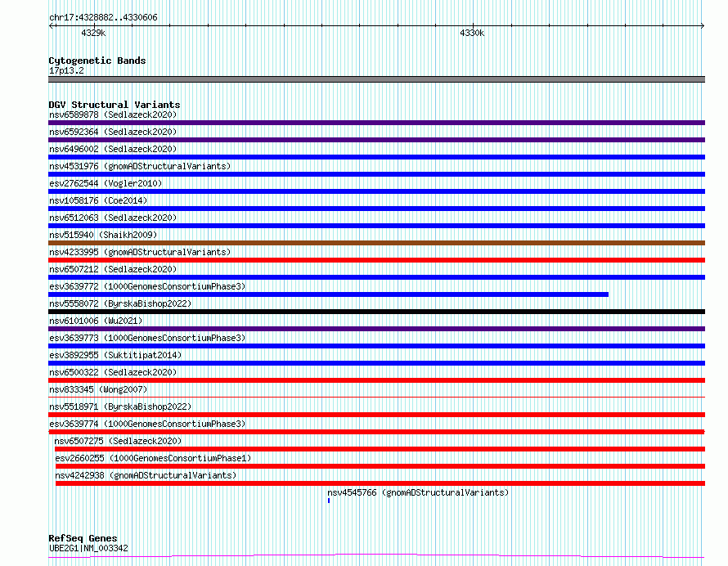Viewport: 728px width, 566px height.
Task: Click the 17p13.2 cytogenetic band label
Action: pyautogui.click(x=66, y=70)
